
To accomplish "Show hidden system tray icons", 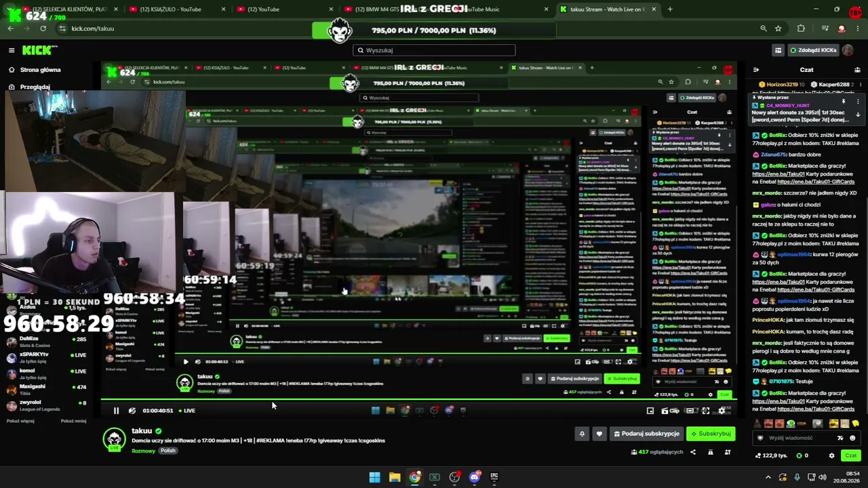I will pos(768,477).
